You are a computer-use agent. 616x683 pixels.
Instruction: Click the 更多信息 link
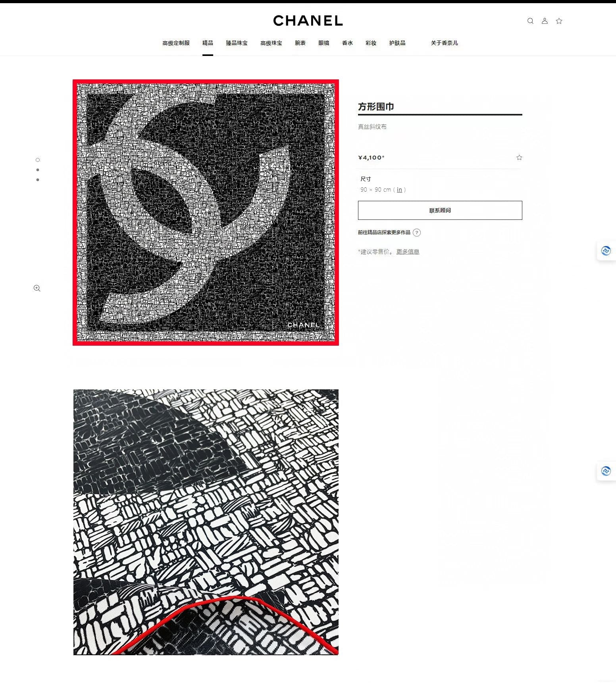408,252
